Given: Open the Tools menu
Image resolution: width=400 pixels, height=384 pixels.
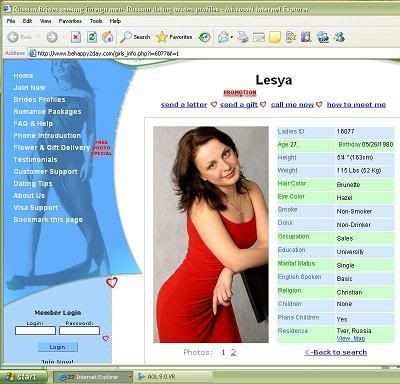Looking at the screenshot, I should coord(96,21).
